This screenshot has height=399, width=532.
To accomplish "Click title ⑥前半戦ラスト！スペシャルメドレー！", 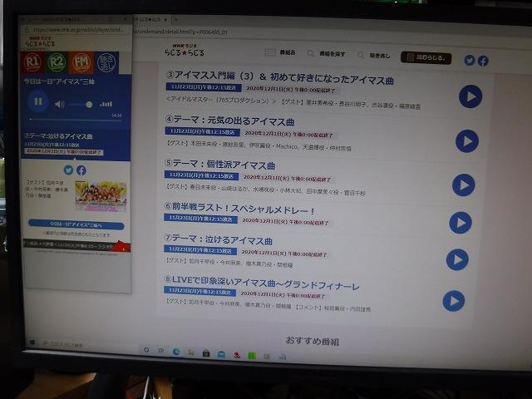I will point(239,209).
